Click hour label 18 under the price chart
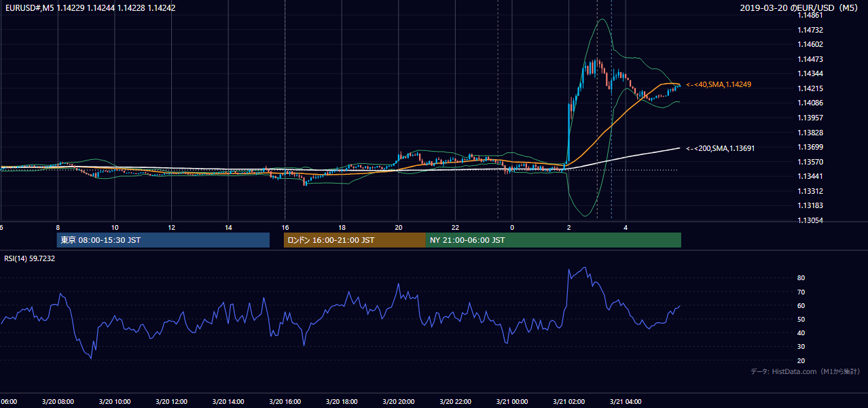Viewport: 868px width, 408px height. tap(342, 227)
